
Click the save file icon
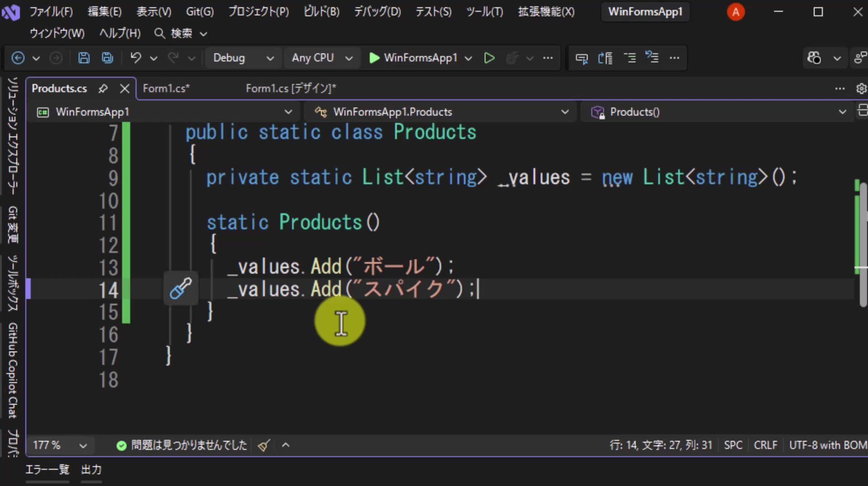pos(84,58)
